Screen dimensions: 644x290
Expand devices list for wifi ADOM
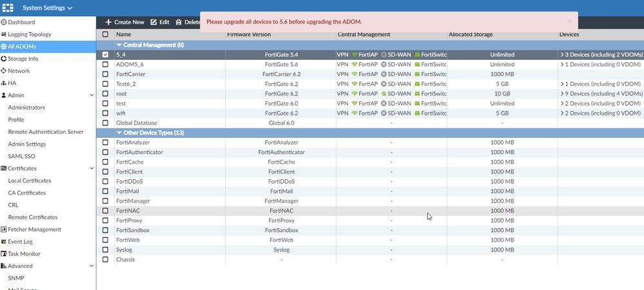click(x=562, y=113)
